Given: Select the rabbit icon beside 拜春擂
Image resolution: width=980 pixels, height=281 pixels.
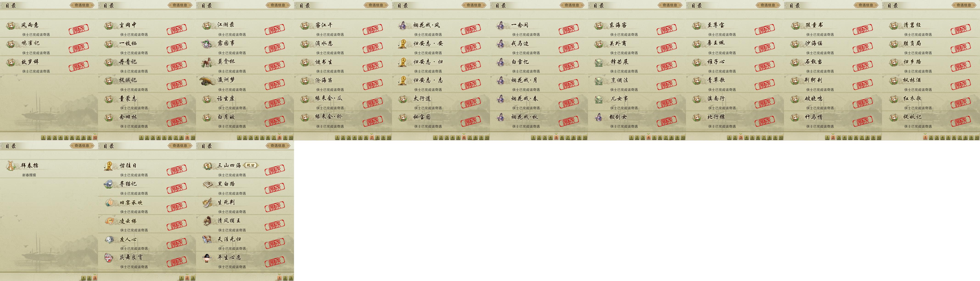Looking at the screenshot, I should (11, 166).
